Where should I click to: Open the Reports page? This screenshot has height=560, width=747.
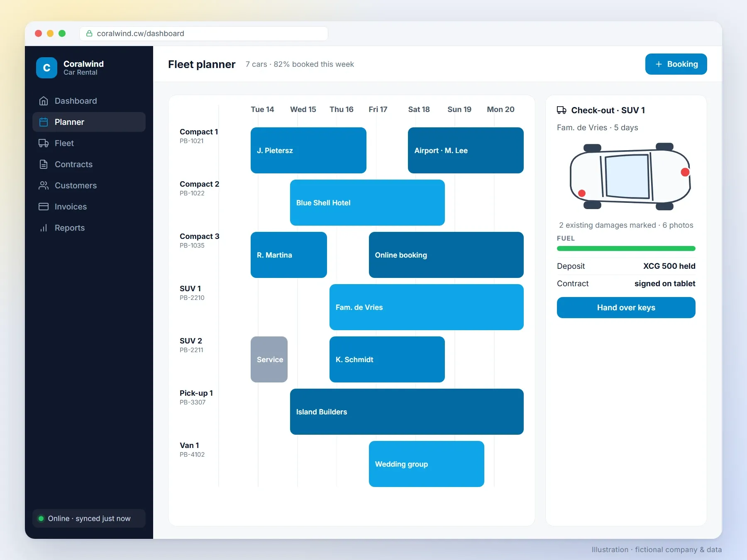[89, 228]
